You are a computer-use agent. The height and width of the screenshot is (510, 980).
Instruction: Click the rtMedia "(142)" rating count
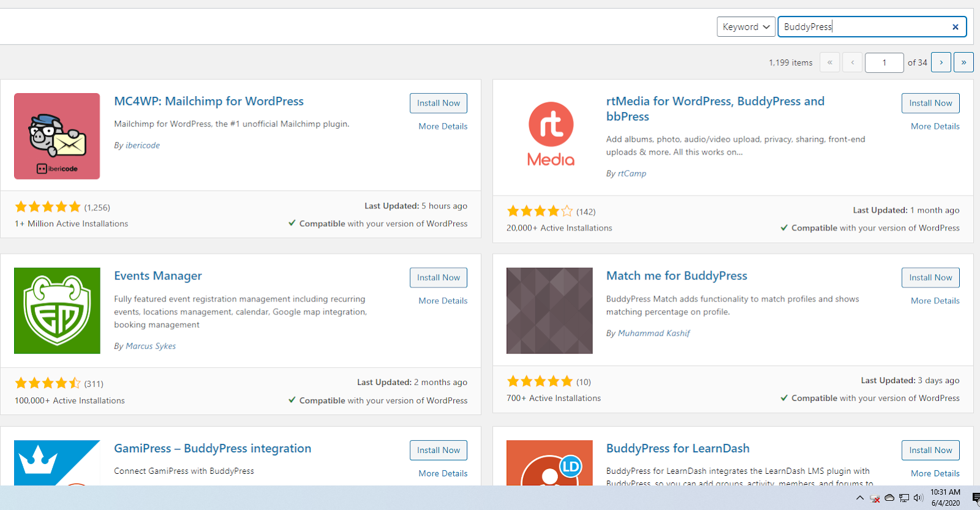pyautogui.click(x=586, y=212)
